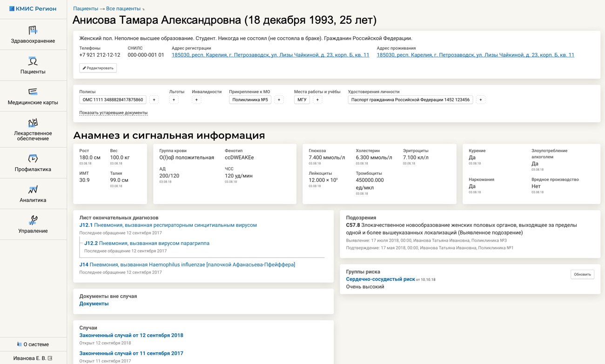Open the Лекарственное обеспечение sidebar icon
The image size is (605, 364).
tap(33, 123)
